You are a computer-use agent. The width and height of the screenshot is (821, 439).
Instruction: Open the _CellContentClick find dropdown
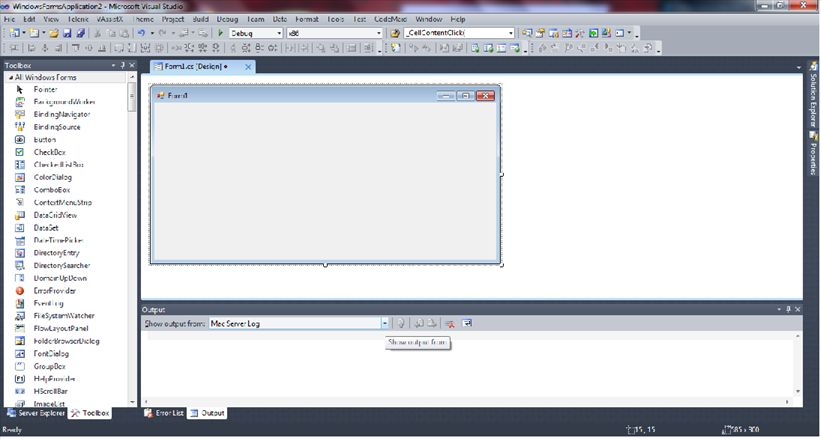(x=511, y=33)
